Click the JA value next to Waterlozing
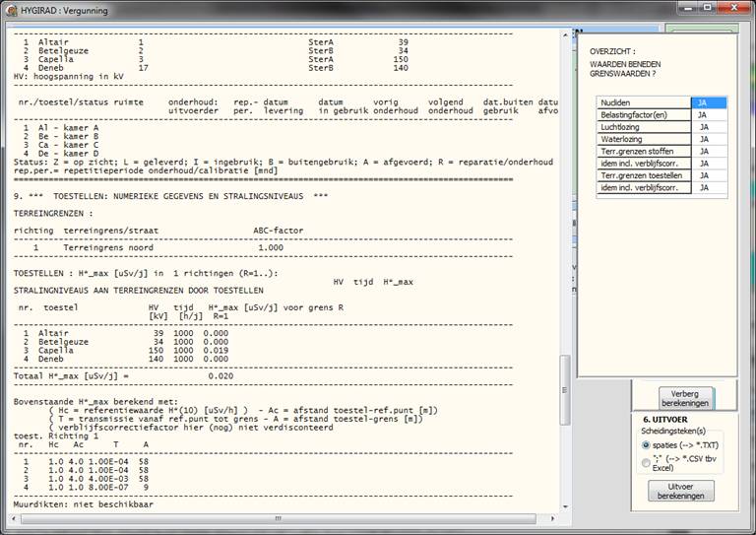The width and height of the screenshot is (756, 535). (x=709, y=139)
